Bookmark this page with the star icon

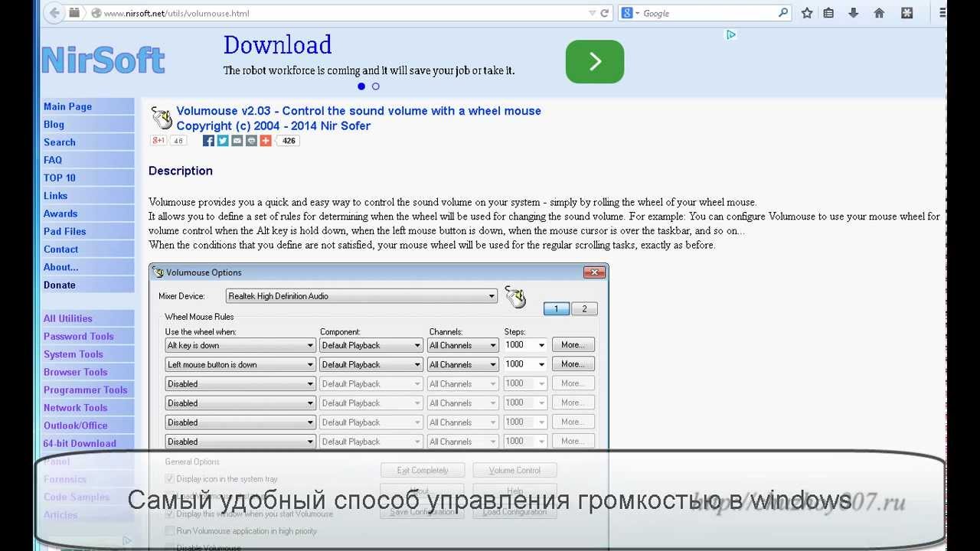click(807, 13)
